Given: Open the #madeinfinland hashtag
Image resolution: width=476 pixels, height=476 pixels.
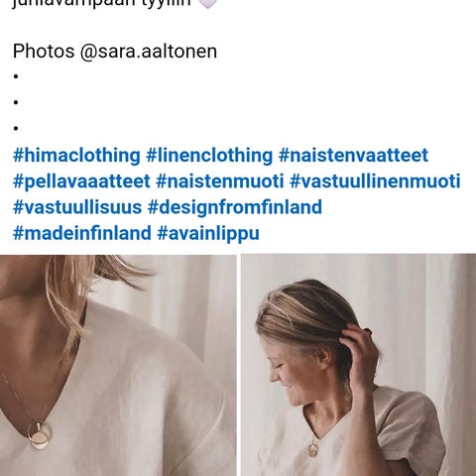Looking at the screenshot, I should [82, 233].
